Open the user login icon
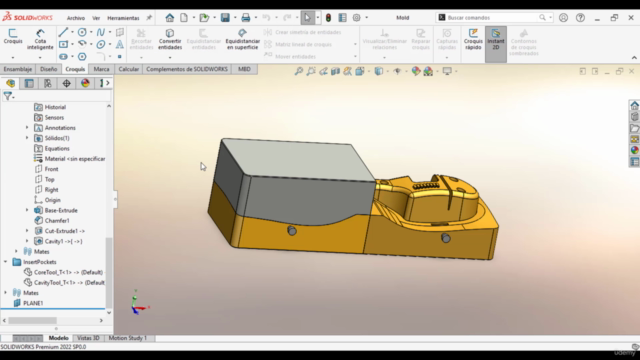The height and width of the screenshot is (360, 640). coord(563,18)
